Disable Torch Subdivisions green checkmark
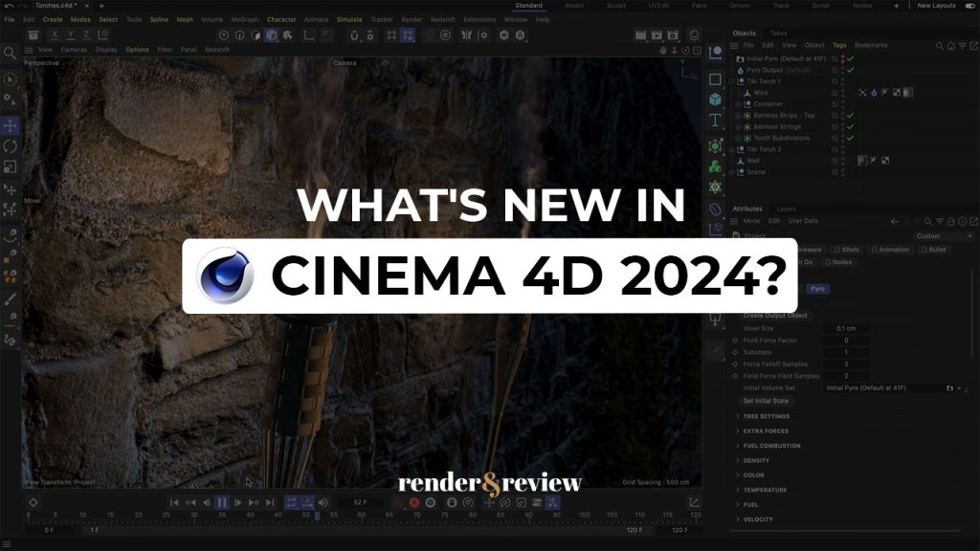 [x=851, y=138]
